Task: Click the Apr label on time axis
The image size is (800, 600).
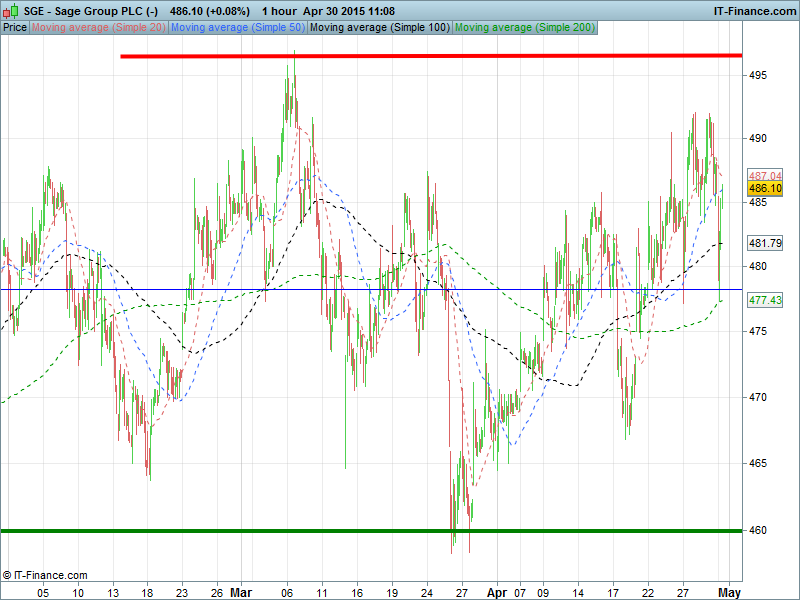Action: coord(497,592)
